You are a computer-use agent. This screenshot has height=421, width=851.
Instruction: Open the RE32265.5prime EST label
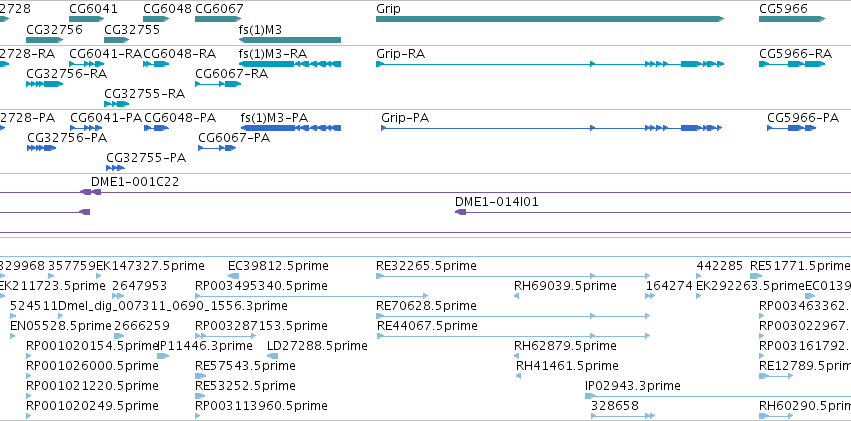click(x=426, y=266)
